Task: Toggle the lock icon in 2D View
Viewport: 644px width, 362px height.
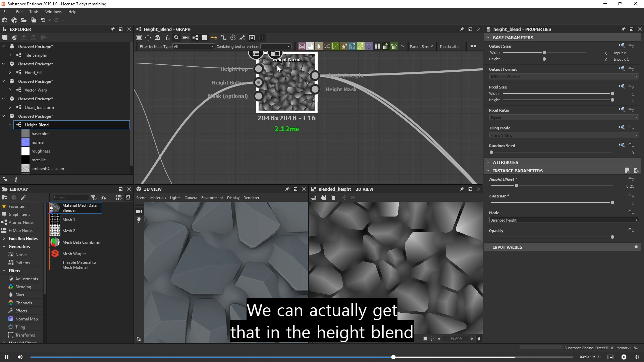Action: [x=479, y=339]
